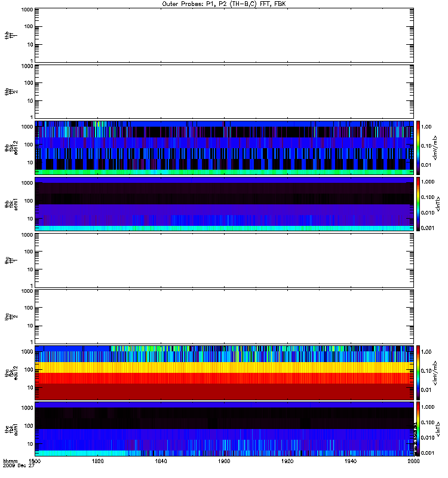Screen dimensions: 448x478
Task: Select the thb fbk edc12 color bar
Action: pos(418,148)
